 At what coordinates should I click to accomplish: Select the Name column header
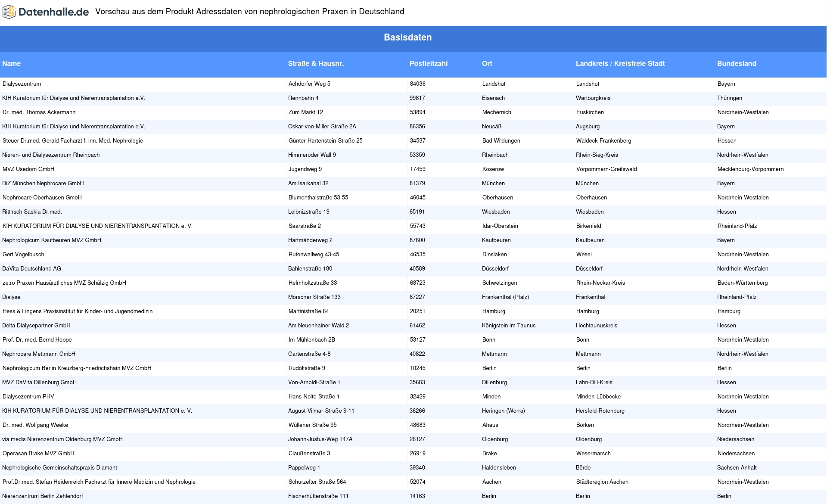12,64
